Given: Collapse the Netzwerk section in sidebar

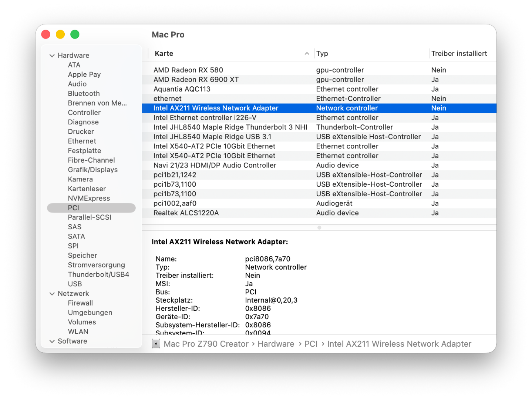Looking at the screenshot, I should (52, 294).
